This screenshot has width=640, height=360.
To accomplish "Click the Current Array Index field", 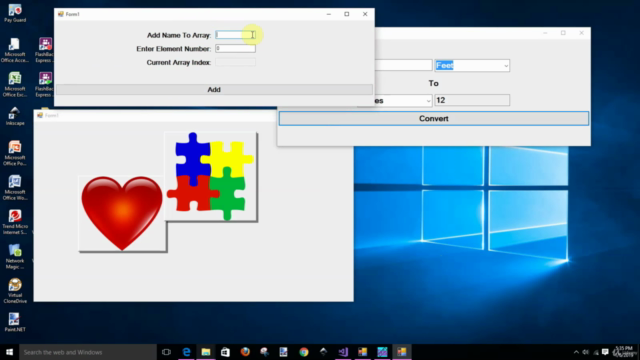I will (x=236, y=62).
